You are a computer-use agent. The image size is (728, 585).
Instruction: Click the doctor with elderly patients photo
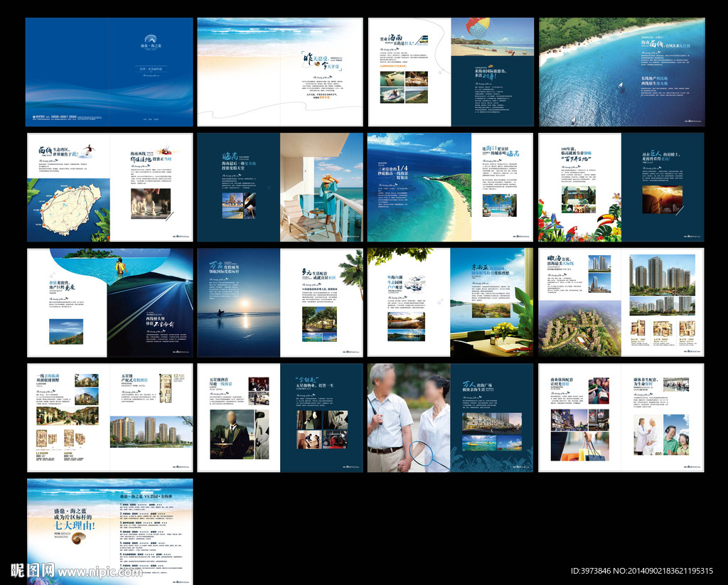(661, 434)
